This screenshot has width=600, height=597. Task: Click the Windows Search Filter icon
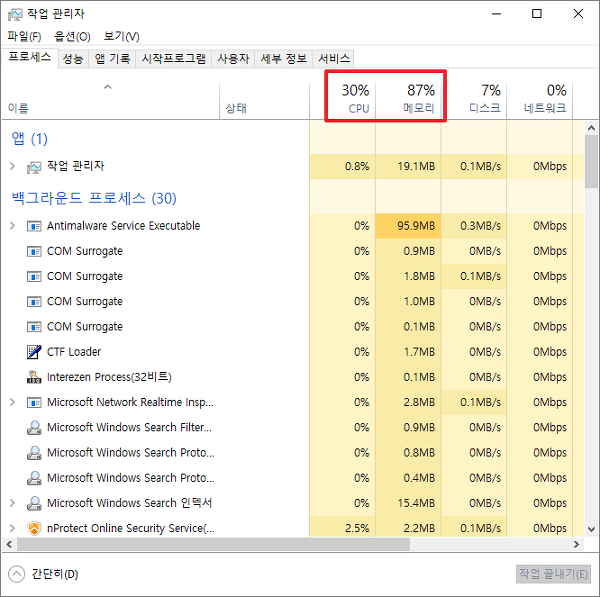point(34,427)
